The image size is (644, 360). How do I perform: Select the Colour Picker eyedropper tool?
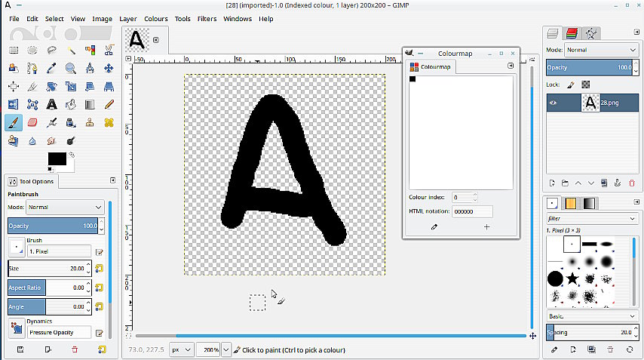(x=51, y=68)
